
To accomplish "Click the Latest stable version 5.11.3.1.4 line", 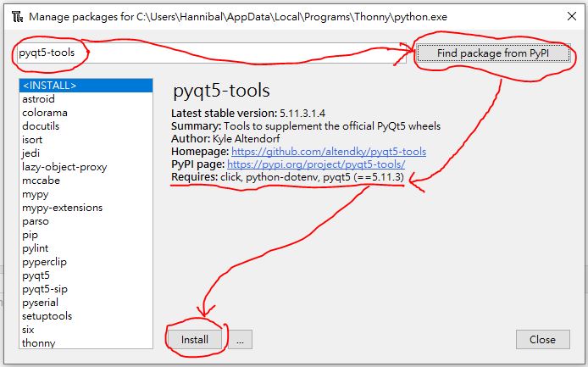I will (248, 113).
